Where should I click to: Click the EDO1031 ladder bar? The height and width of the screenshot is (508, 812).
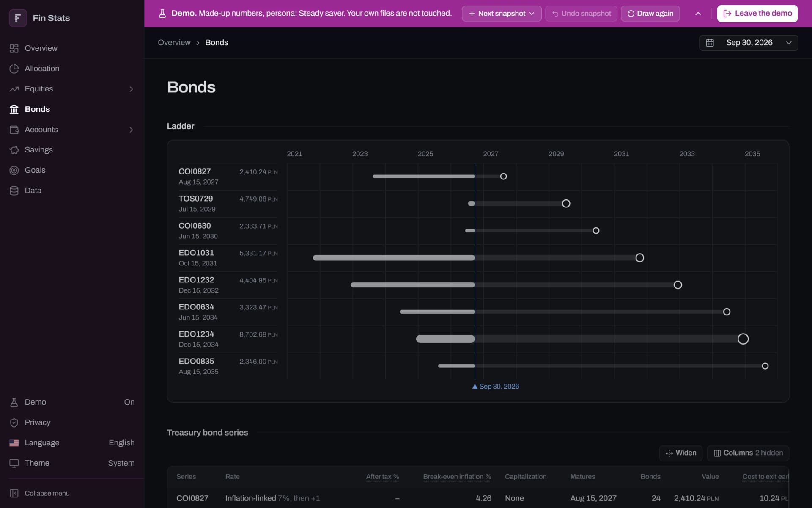476,258
